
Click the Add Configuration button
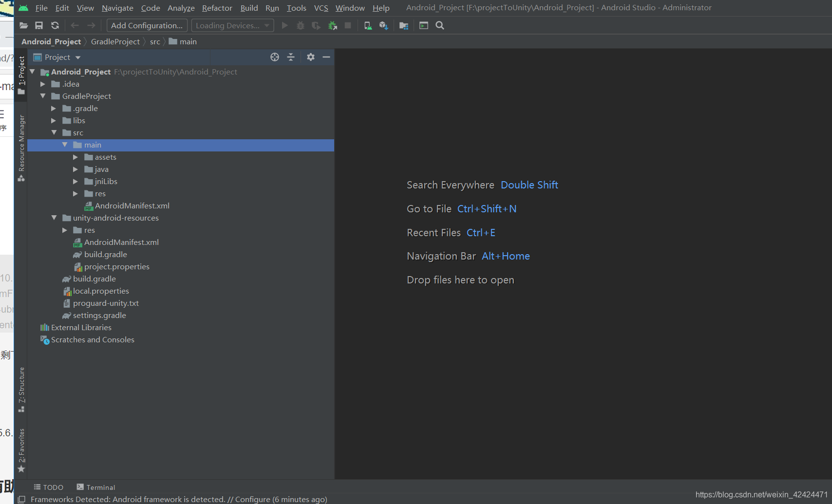tap(147, 25)
